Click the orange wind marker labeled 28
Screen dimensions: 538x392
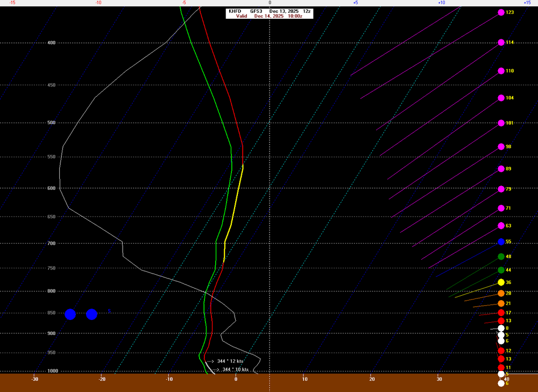[x=501, y=294]
